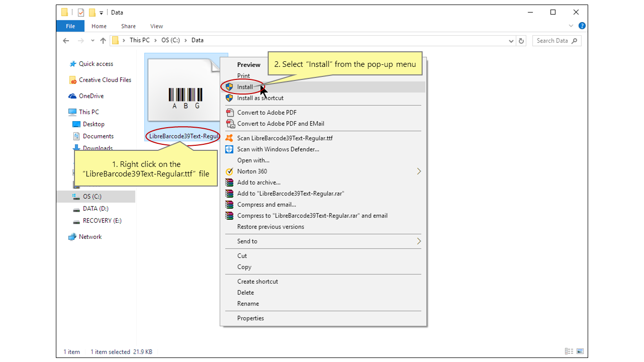Image resolution: width=644 pixels, height=362 pixels.
Task: Select the Convert to Adobe PDF icon
Action: [229, 112]
